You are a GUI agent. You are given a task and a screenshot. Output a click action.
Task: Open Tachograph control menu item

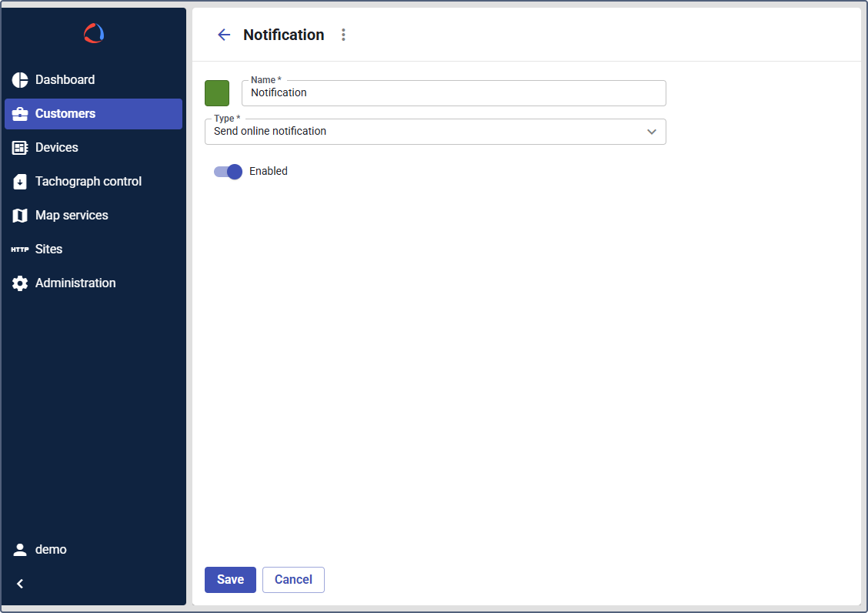(x=88, y=182)
